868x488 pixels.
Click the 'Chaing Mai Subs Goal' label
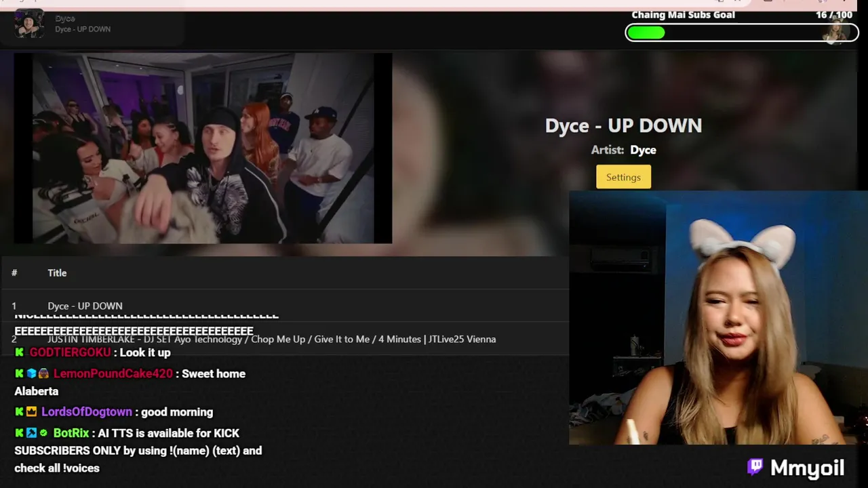(x=683, y=14)
